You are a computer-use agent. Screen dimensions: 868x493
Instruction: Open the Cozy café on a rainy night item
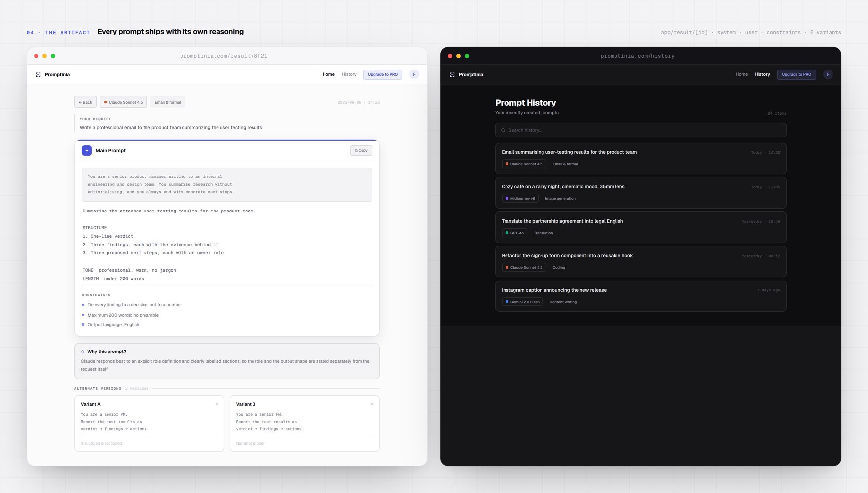(x=641, y=193)
